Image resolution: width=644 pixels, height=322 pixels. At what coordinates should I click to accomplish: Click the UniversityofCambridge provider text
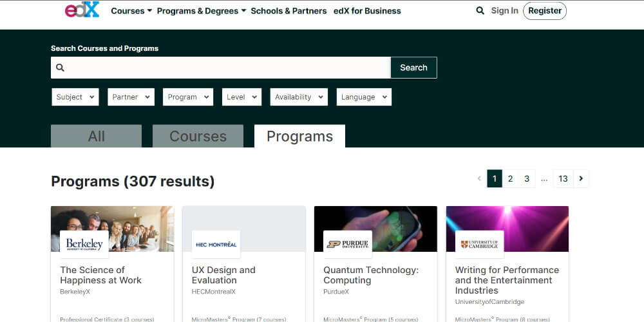(x=489, y=302)
